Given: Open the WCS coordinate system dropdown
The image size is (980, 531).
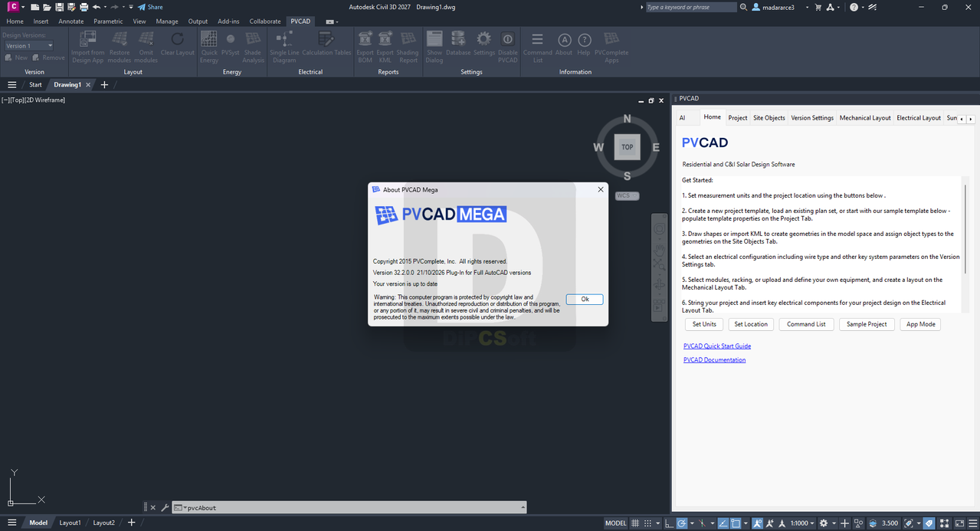Looking at the screenshot, I should (x=627, y=195).
